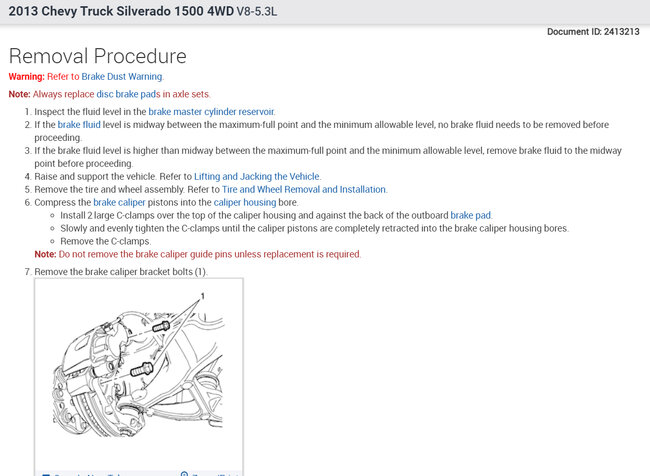The image size is (650, 476).
Task: Click the brake caliper link in step 6
Action: click(119, 202)
